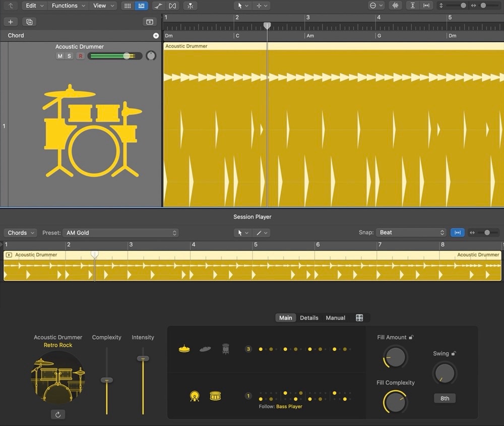Select the toms drum instrument icon

pyautogui.click(x=225, y=348)
